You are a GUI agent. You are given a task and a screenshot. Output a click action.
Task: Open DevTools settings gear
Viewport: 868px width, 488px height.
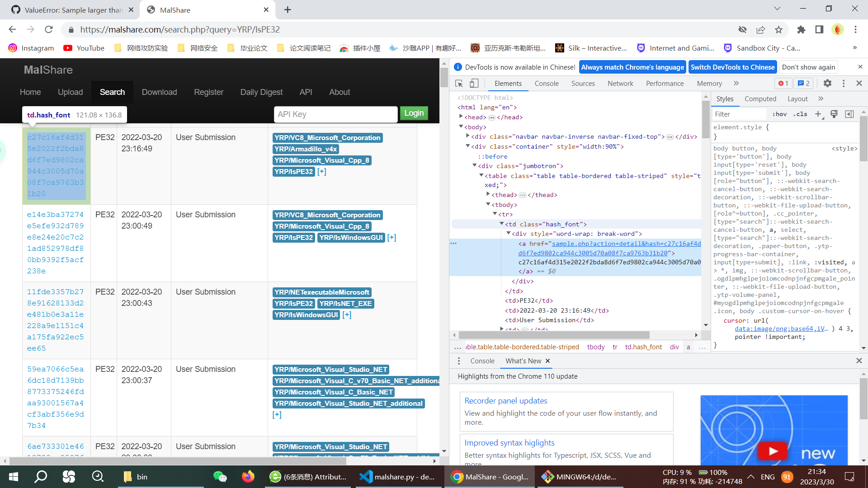[828, 83]
